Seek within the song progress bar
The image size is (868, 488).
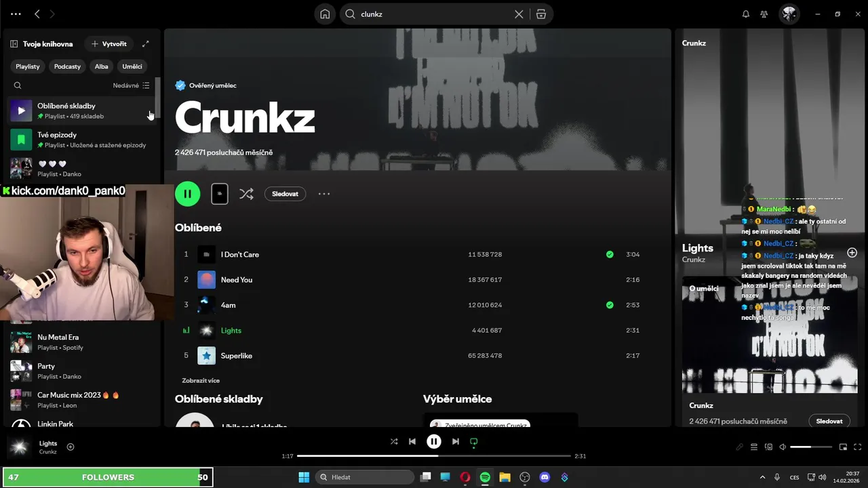[x=434, y=456]
